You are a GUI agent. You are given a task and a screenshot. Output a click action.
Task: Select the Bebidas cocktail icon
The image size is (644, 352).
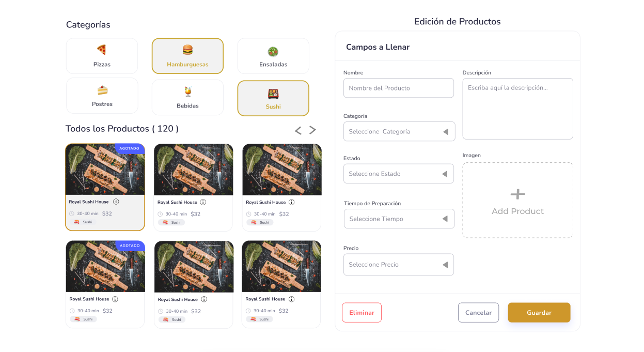click(x=188, y=91)
